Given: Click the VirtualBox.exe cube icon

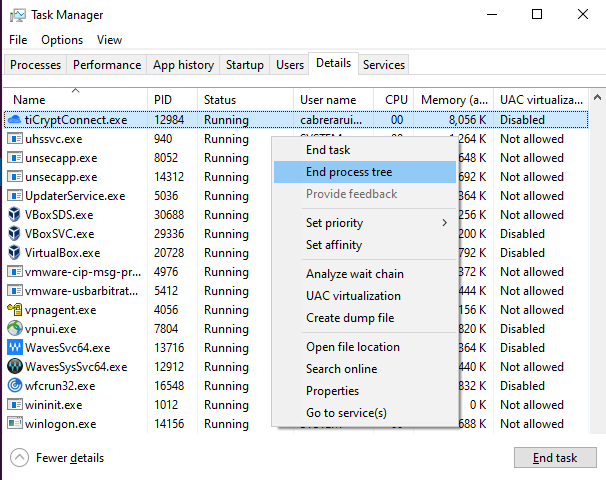Looking at the screenshot, I should 15,253.
